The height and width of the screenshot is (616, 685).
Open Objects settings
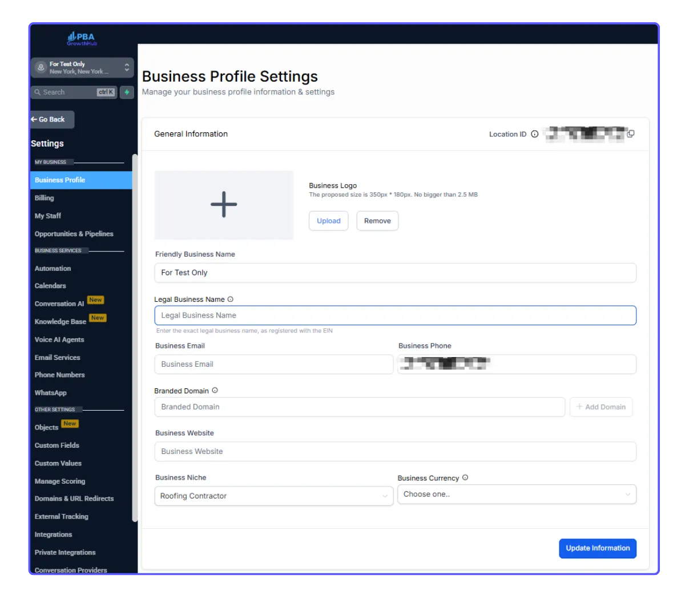[x=47, y=427]
